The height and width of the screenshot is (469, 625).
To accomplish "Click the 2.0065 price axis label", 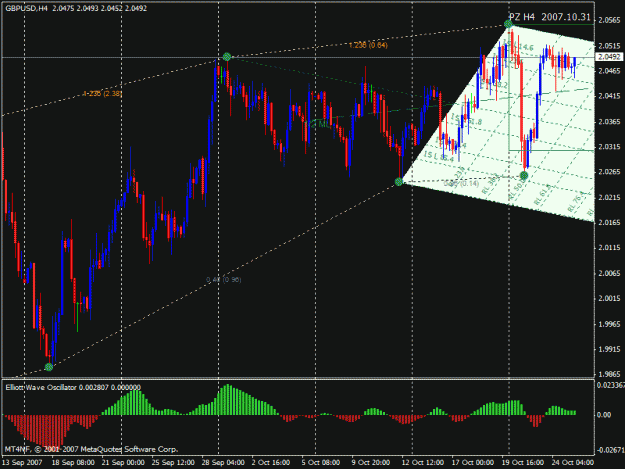I will (x=609, y=273).
